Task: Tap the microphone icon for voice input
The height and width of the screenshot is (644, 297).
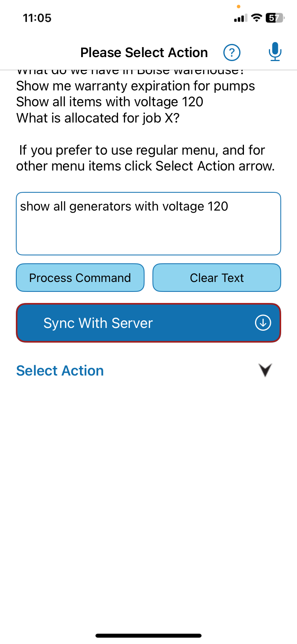Action: [275, 52]
